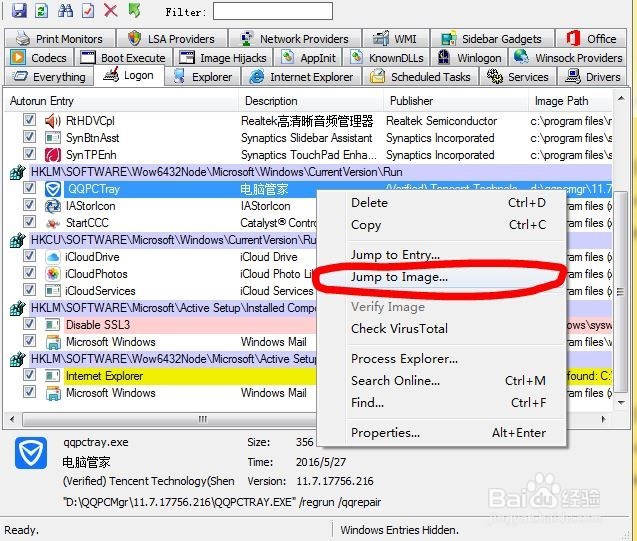Screen dimensions: 637x541
Task: Toggle the Internet Explorer entry checkbox
Action: 29,374
